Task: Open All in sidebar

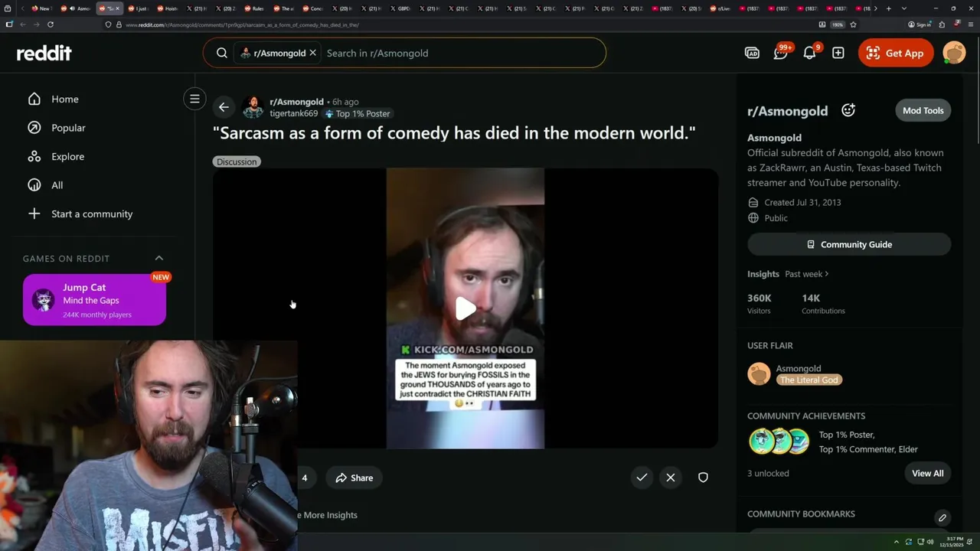Action: (x=57, y=185)
